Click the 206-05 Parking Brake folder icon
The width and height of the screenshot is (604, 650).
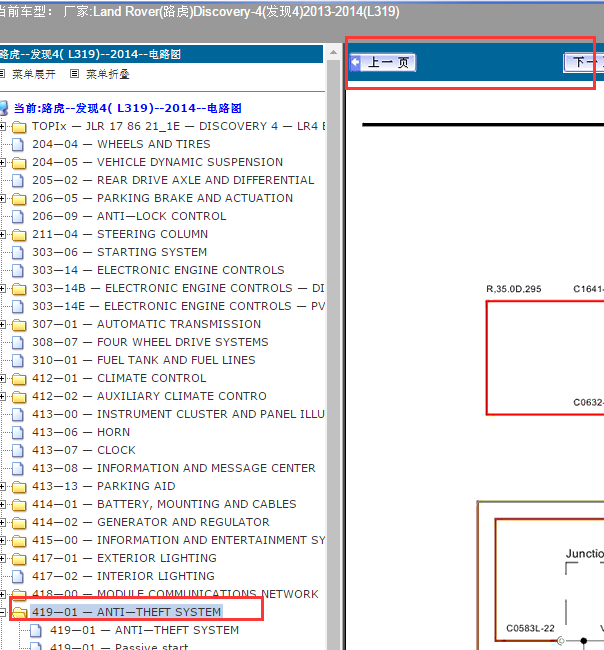tap(19, 199)
